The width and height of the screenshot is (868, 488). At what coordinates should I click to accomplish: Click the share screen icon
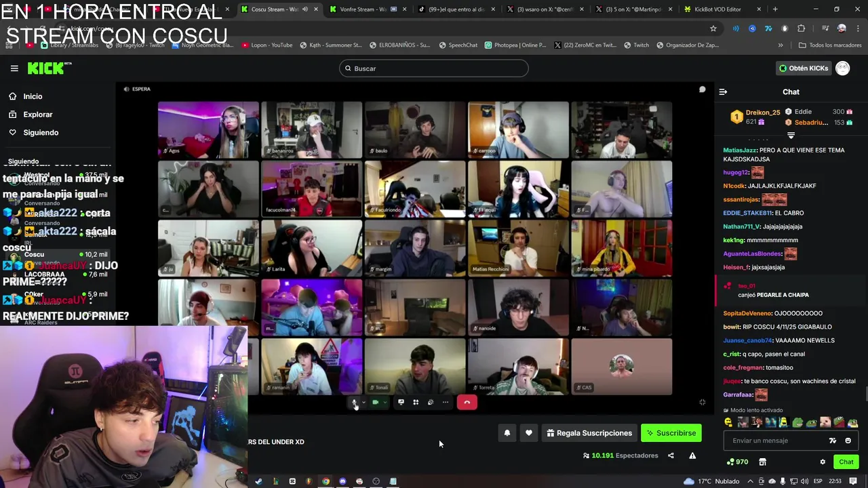tap(401, 402)
